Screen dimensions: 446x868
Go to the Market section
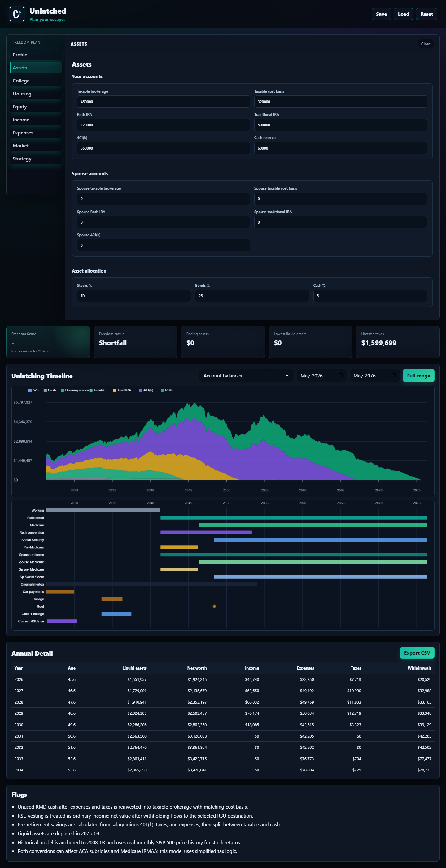tap(35, 146)
